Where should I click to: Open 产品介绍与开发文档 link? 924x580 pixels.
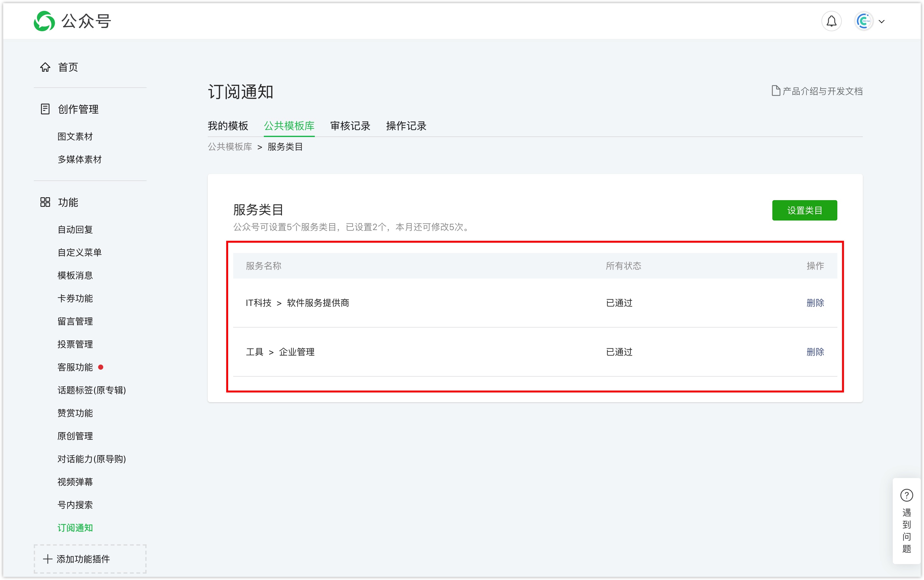point(822,91)
